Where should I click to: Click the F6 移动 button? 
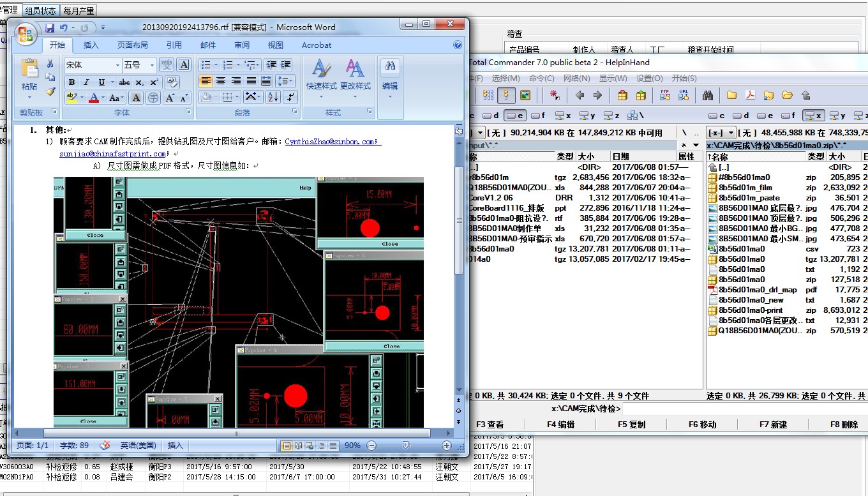(702, 425)
